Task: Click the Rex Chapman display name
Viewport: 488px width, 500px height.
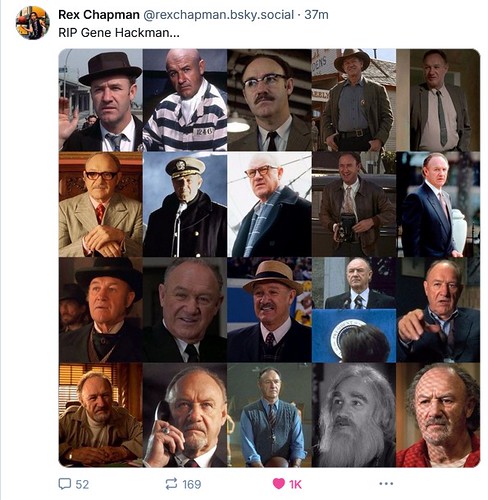Action: point(99,15)
